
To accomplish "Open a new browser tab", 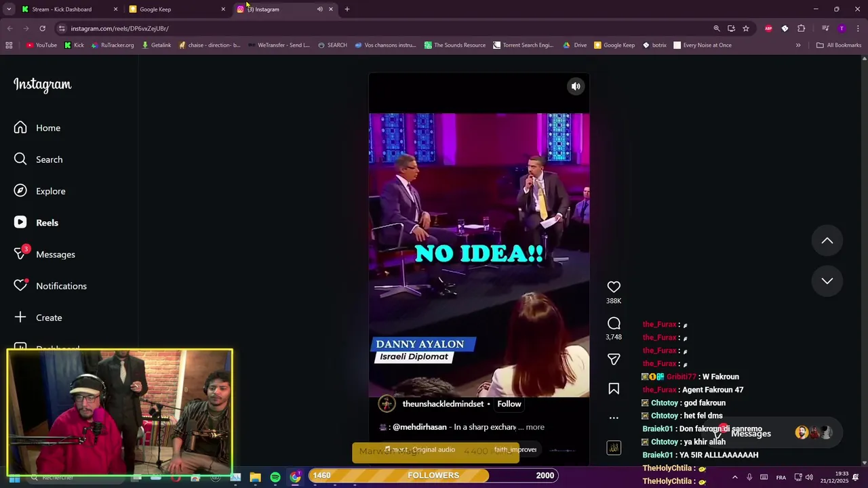I will click(x=347, y=9).
